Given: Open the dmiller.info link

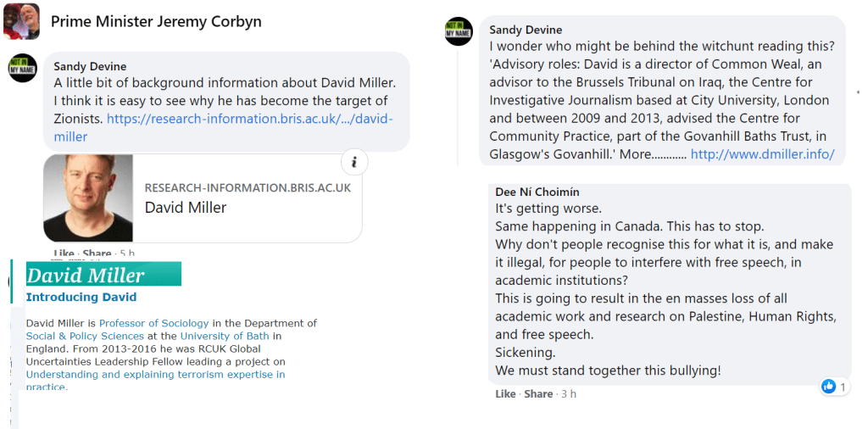Looking at the screenshot, I should click(762, 154).
